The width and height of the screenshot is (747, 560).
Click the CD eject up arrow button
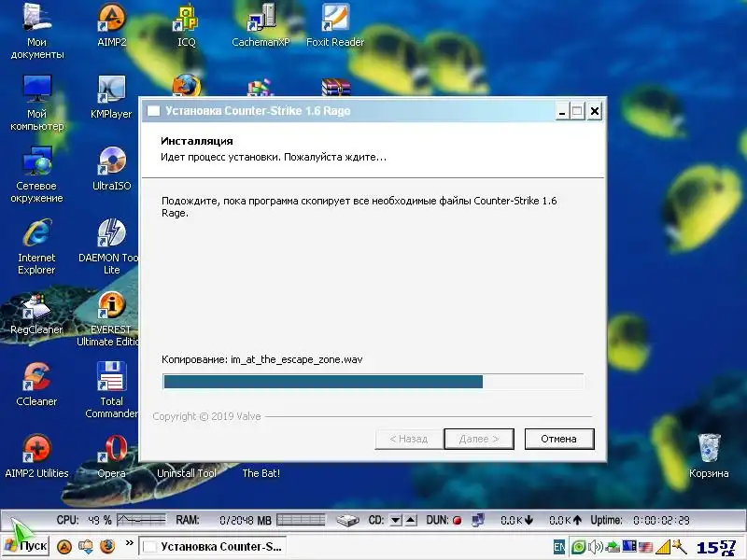(411, 520)
